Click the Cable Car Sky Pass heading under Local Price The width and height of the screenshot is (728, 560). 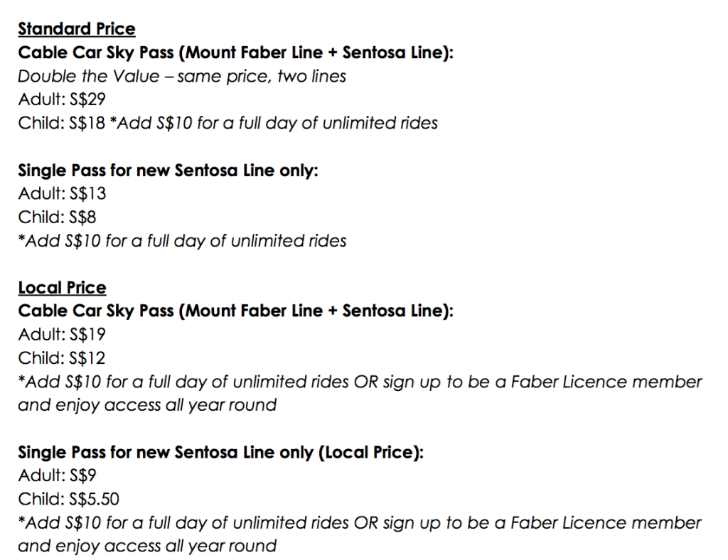click(x=235, y=311)
